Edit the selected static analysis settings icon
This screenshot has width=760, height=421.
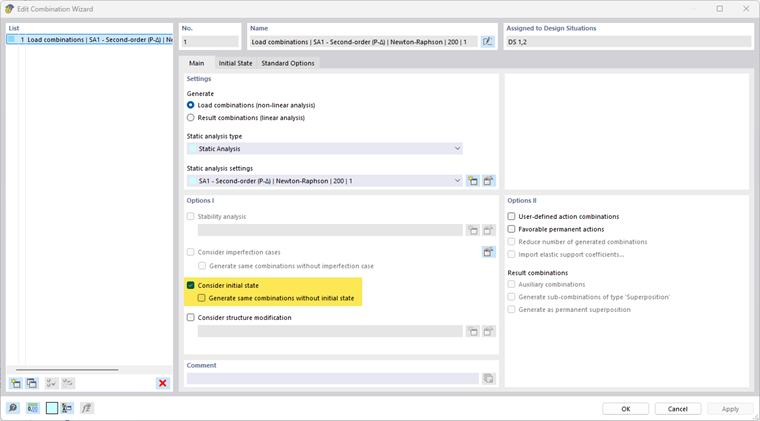(489, 181)
